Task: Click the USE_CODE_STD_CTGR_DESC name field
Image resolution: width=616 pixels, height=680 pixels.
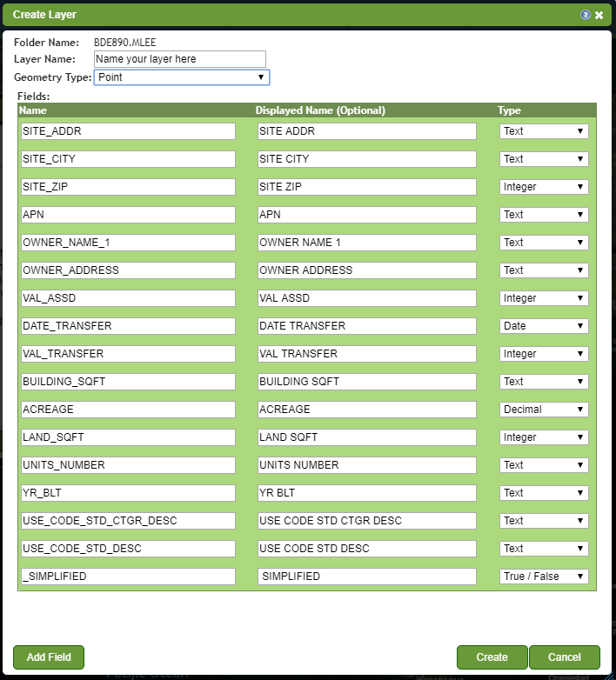Action: 128,520
